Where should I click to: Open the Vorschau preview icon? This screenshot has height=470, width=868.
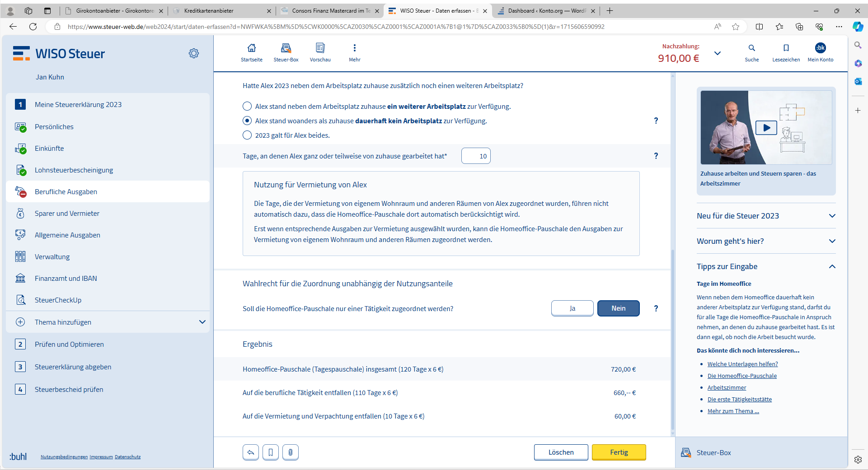tap(320, 52)
